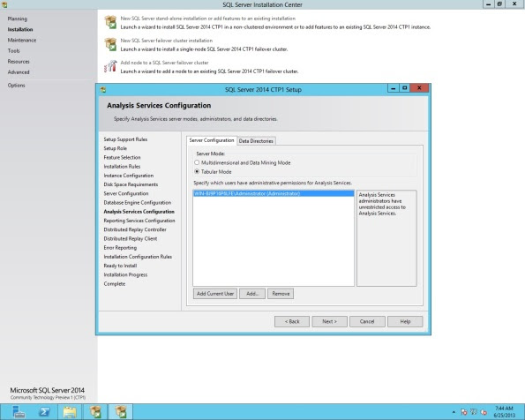Select Tabular Mode radio button
The height and width of the screenshot is (420, 525).
coord(197,171)
